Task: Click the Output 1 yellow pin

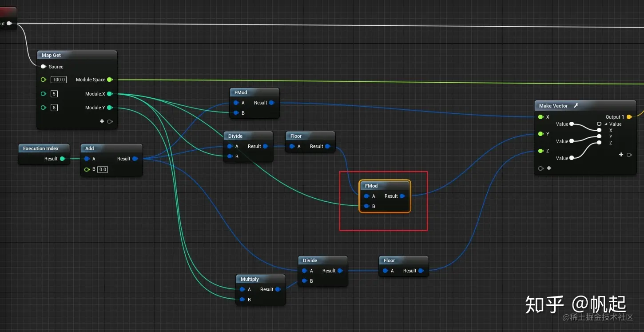Action: [x=629, y=117]
